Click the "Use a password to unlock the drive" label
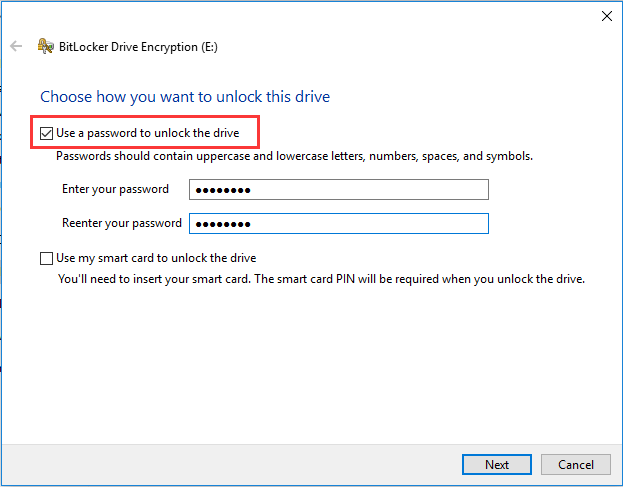Screen dimensions: 623x487 tap(146, 132)
